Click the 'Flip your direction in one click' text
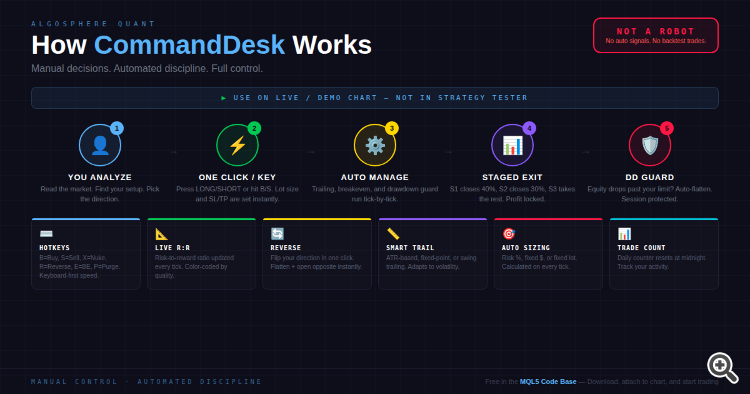The width and height of the screenshot is (750, 394). [x=316, y=262]
